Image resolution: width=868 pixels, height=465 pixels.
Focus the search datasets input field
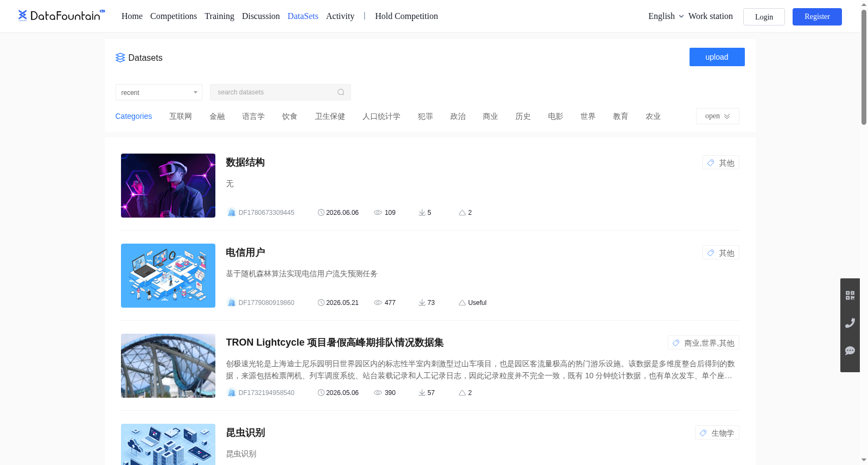coord(280,92)
